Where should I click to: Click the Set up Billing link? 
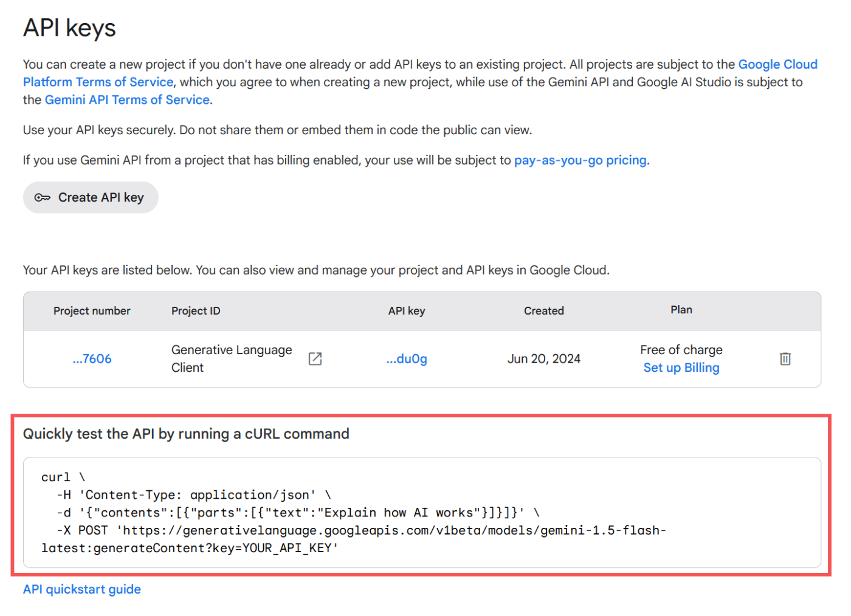click(x=681, y=368)
